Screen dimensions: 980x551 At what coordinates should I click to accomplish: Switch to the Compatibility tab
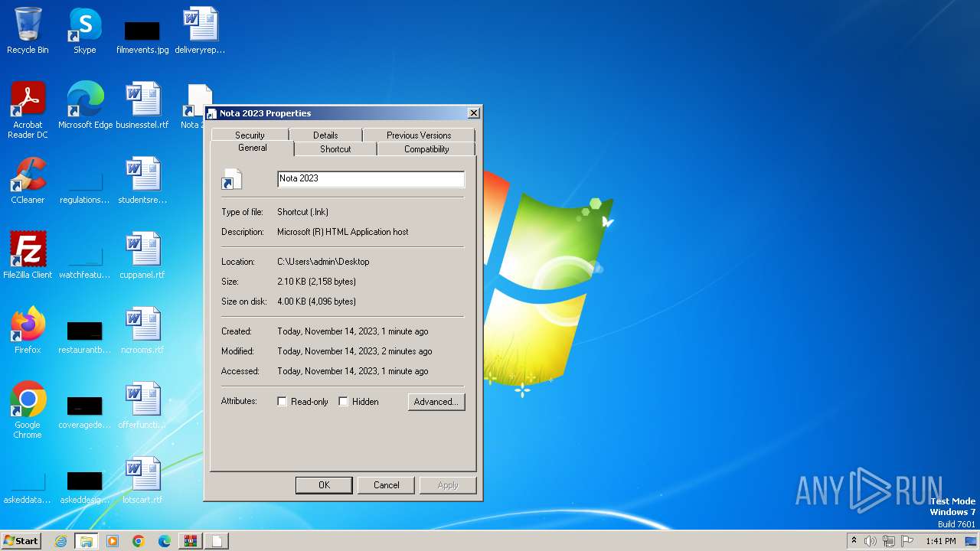pyautogui.click(x=426, y=149)
